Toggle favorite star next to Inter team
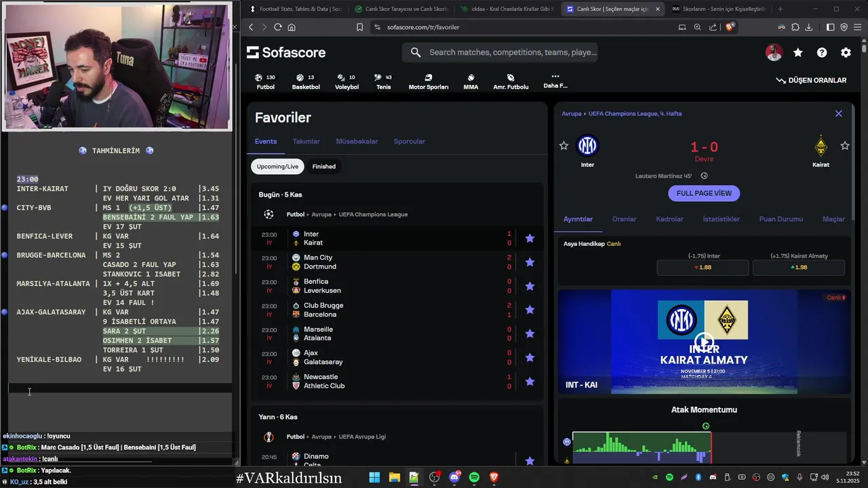The height and width of the screenshot is (488, 868). click(x=564, y=146)
